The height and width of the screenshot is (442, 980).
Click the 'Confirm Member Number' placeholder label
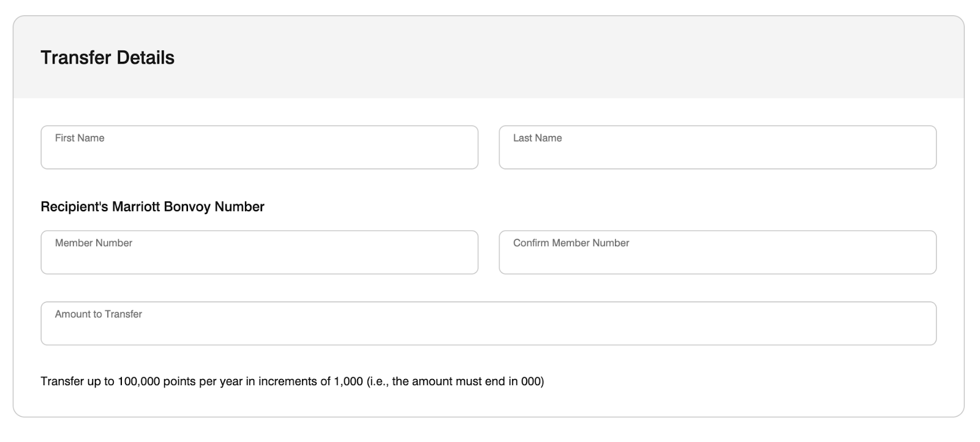pyautogui.click(x=571, y=243)
